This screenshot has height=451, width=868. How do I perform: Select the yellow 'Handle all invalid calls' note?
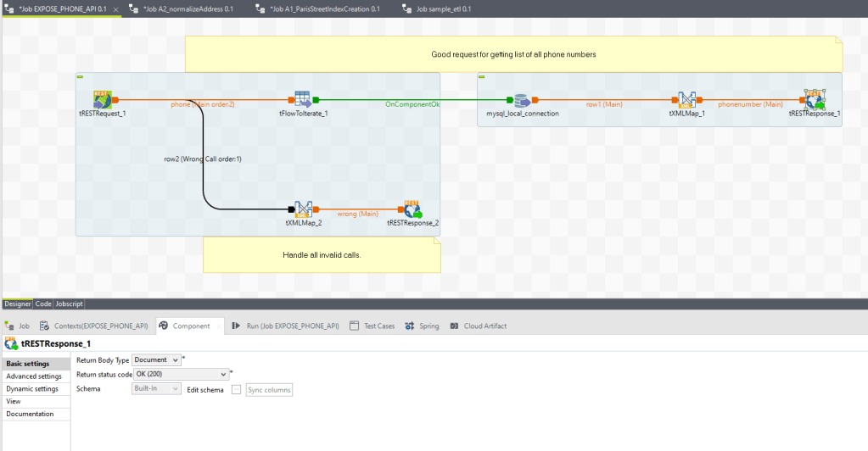[322, 254]
